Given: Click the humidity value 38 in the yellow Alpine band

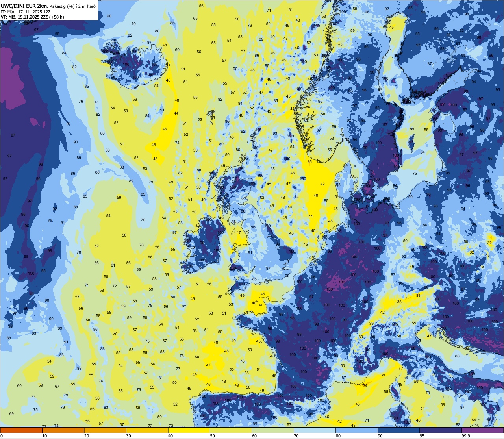Looking at the screenshot, I should click(x=399, y=302).
